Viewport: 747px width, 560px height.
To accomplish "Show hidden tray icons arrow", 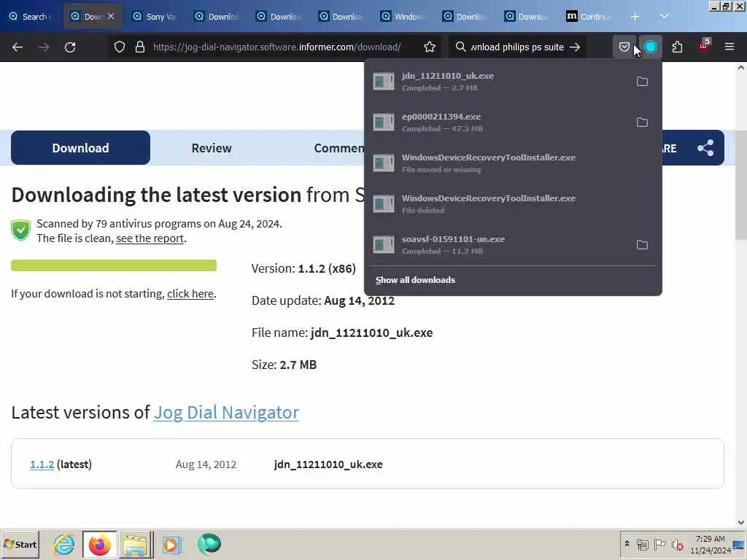I will click(x=627, y=544).
